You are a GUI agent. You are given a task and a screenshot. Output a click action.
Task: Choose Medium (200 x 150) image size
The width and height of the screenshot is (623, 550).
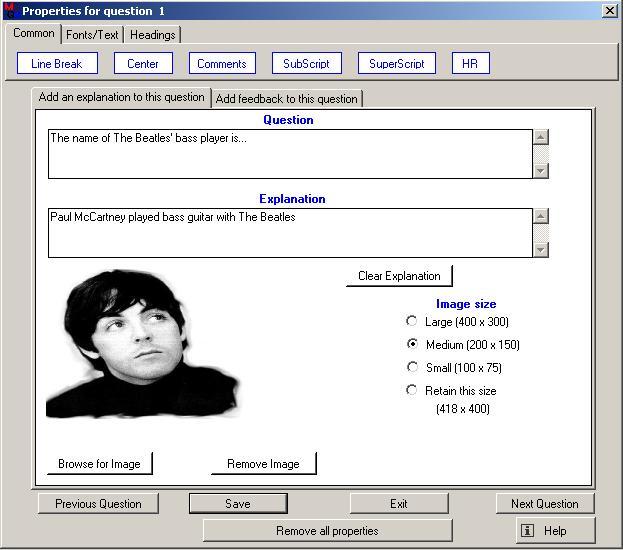click(x=412, y=345)
